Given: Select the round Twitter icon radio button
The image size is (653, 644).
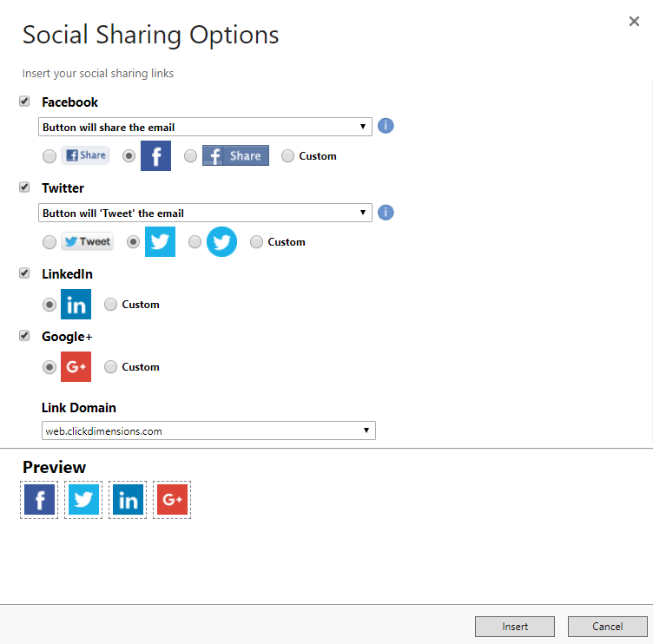Looking at the screenshot, I should click(195, 242).
